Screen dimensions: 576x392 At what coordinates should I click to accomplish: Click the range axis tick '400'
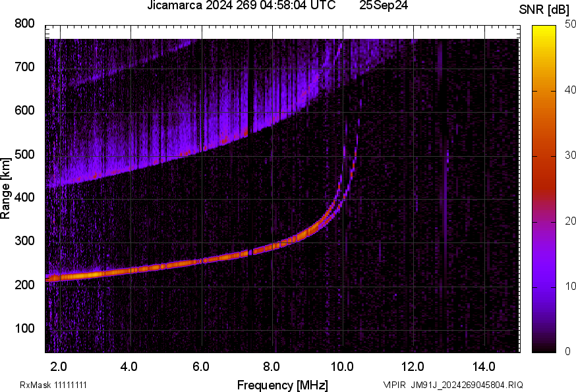click(x=24, y=198)
